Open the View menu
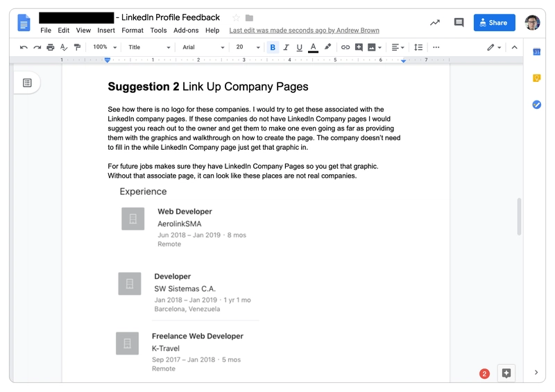 83,31
